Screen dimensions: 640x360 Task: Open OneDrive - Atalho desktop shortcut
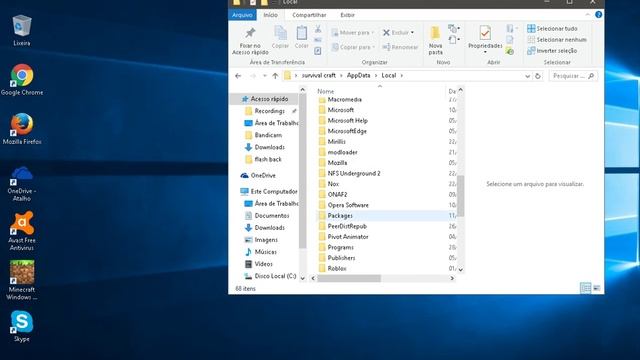(22, 183)
